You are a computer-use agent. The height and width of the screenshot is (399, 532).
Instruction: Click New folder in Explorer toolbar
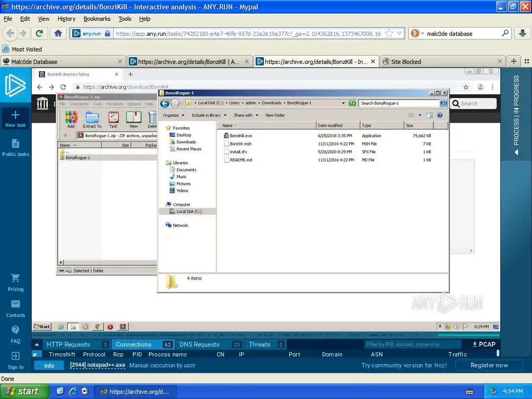[x=275, y=115]
